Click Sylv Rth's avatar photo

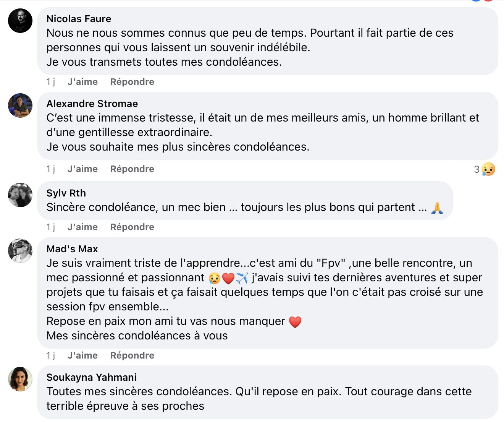20,195
